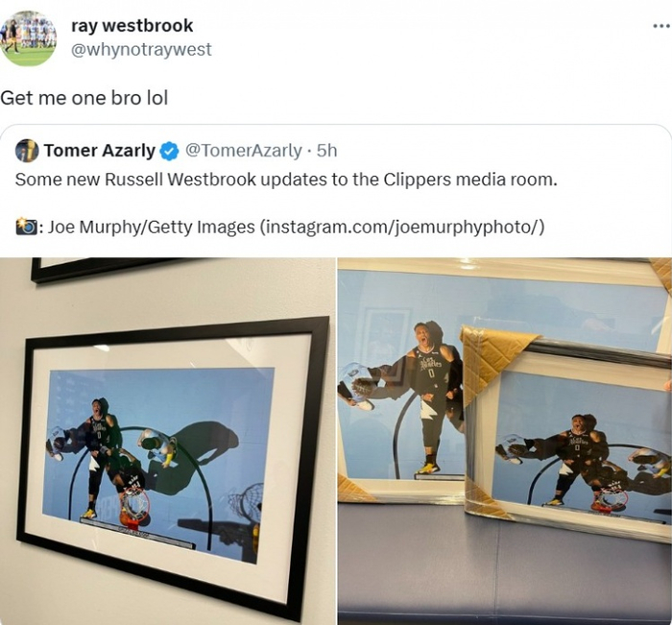Open ray westbrook's profile avatar
Screen dimensions: 672x625
pyautogui.click(x=28, y=38)
